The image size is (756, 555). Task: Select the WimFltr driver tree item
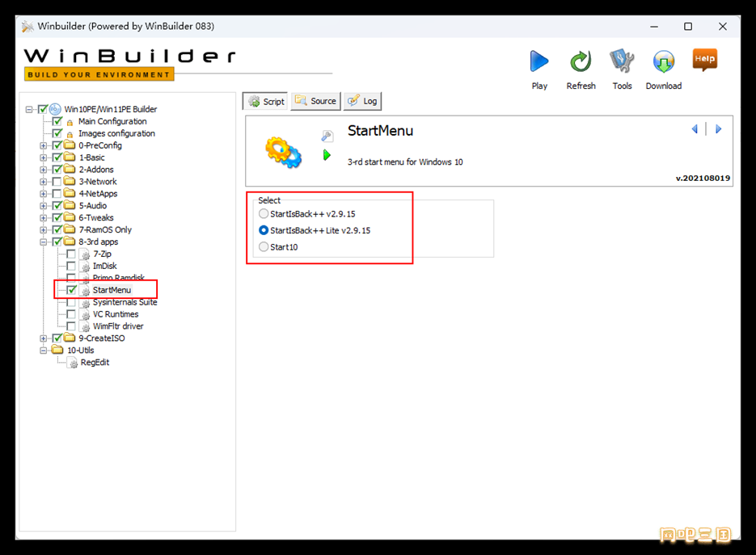(118, 326)
